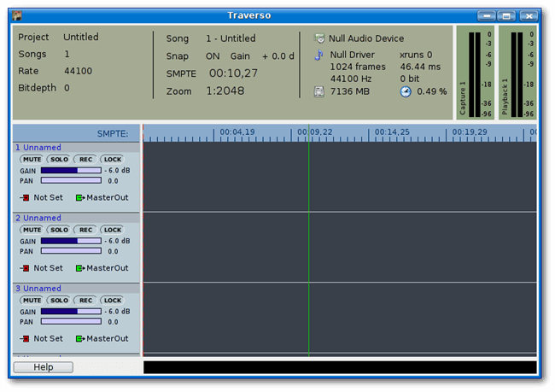Image resolution: width=555 pixels, height=392 pixels.
Task: Lock track 1 Unnamed
Action: tap(113, 160)
